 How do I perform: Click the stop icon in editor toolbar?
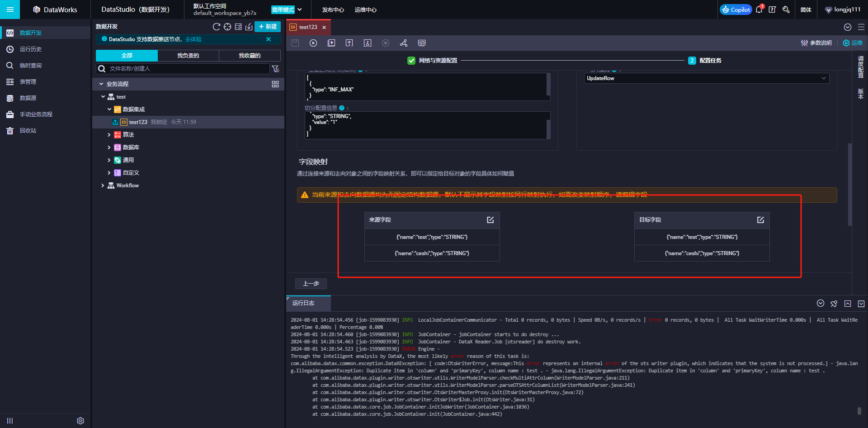(x=386, y=43)
